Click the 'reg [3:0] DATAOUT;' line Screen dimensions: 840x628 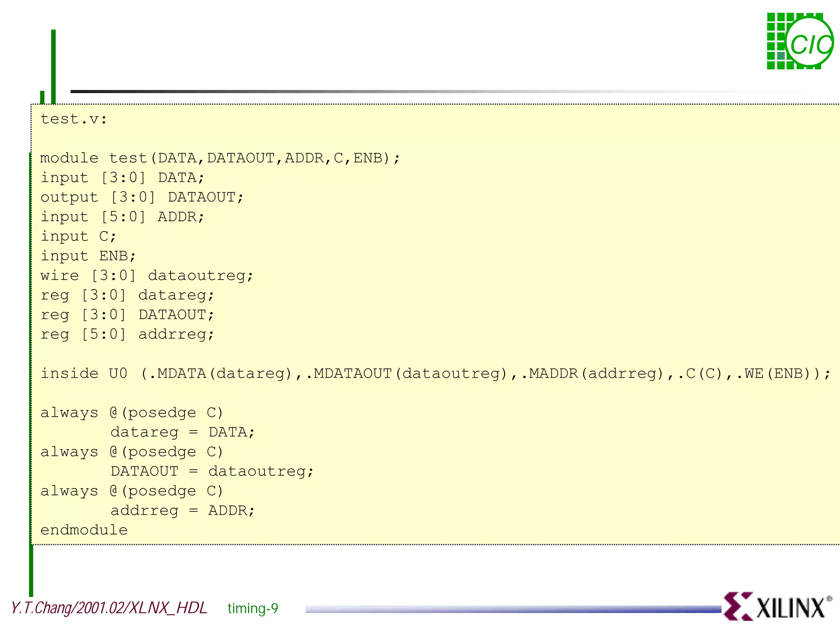(127, 315)
